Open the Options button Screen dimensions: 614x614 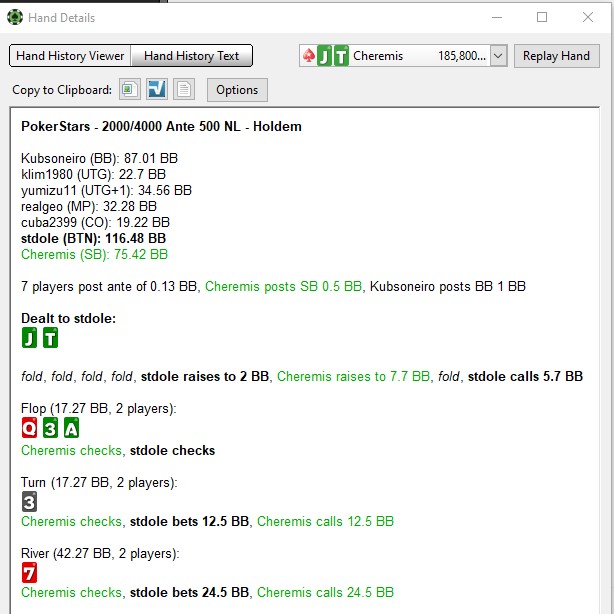pos(237,90)
